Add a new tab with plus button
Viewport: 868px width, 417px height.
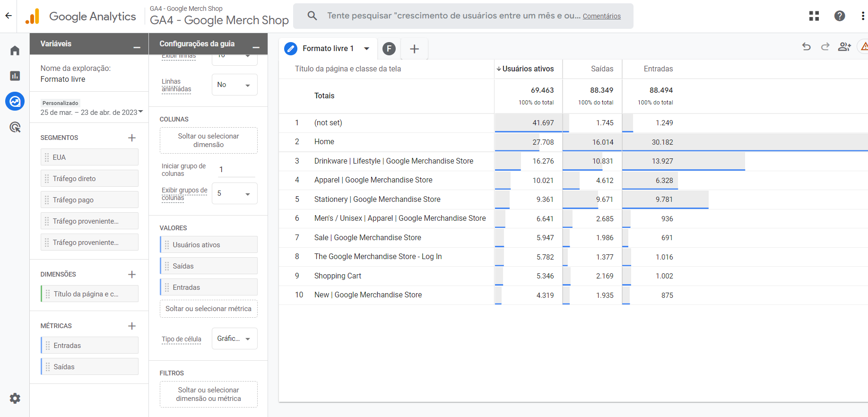click(414, 49)
